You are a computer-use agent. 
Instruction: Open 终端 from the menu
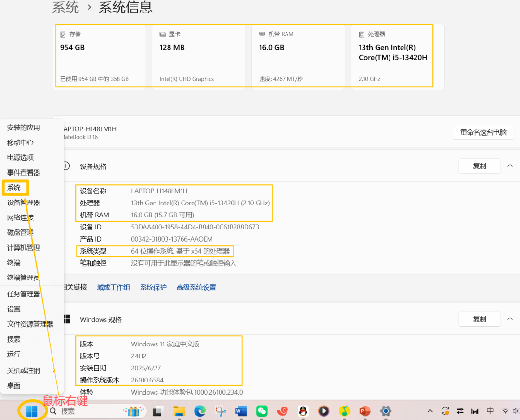[x=14, y=263]
